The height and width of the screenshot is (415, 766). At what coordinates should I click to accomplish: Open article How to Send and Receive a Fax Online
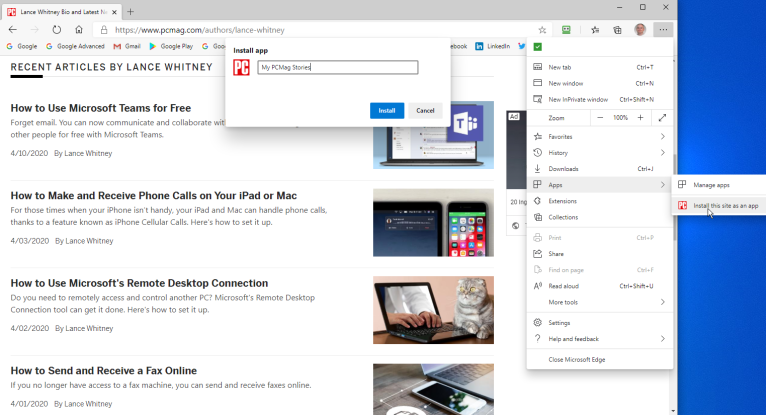pyautogui.click(x=104, y=371)
